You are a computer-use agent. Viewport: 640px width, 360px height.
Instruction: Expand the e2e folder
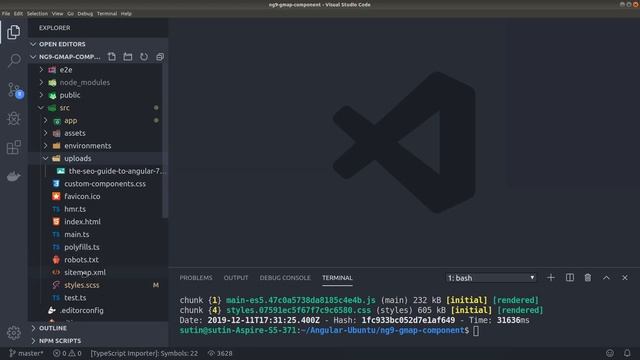65,70
